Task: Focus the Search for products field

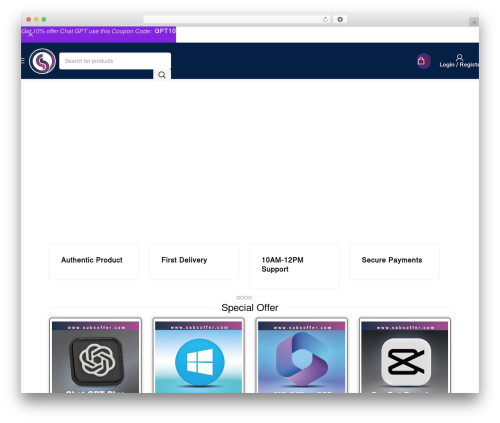Action: pos(115,61)
